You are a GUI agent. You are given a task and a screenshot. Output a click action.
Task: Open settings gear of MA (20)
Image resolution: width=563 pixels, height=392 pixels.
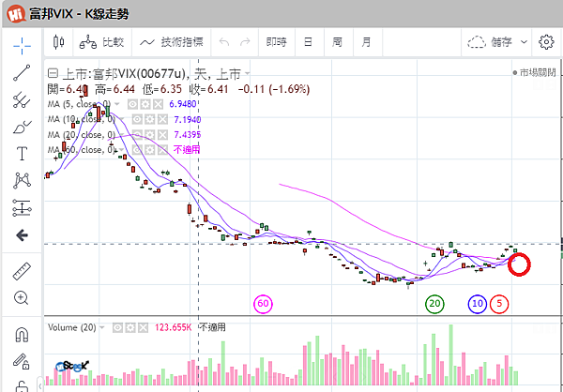coord(150,135)
